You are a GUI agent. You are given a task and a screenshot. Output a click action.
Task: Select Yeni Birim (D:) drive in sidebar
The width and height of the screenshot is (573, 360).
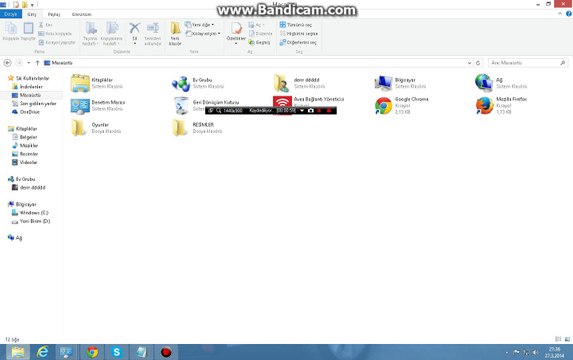pyautogui.click(x=31, y=221)
